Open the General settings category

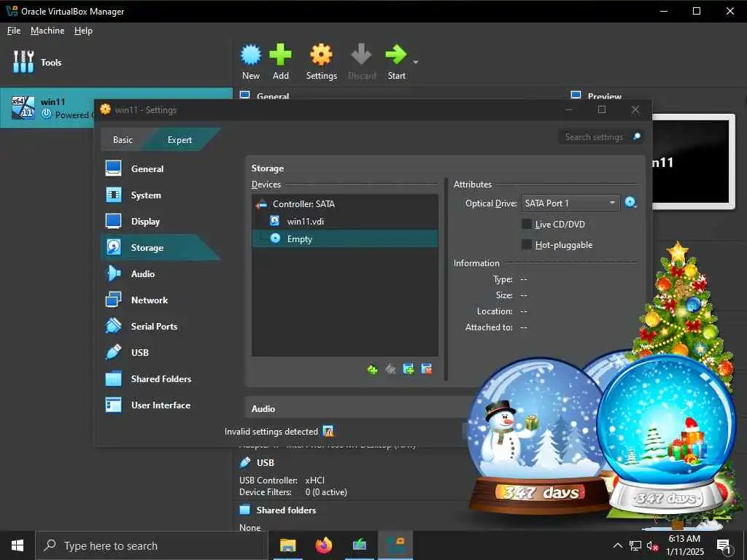pyautogui.click(x=147, y=168)
